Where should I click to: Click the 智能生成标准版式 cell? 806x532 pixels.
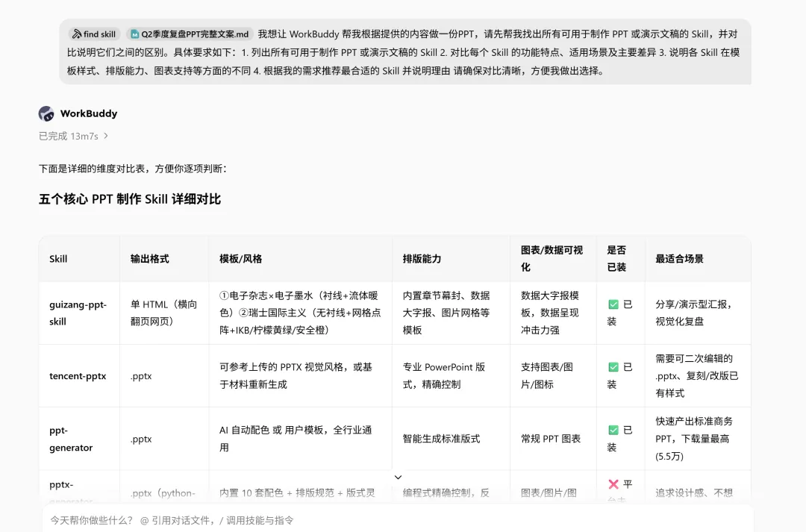point(451,439)
